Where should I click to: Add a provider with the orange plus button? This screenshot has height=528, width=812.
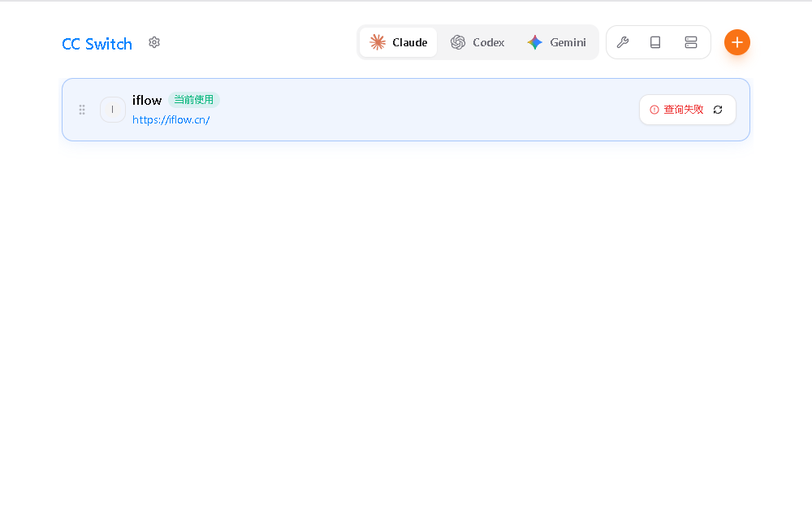point(737,42)
